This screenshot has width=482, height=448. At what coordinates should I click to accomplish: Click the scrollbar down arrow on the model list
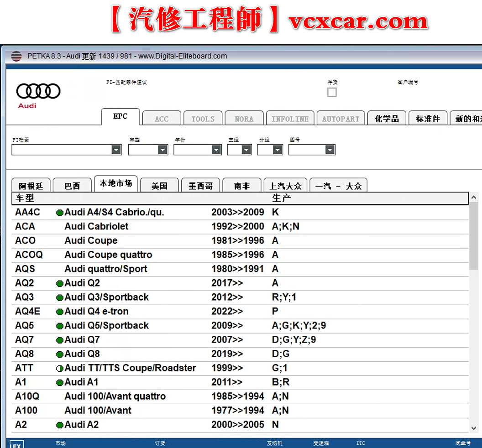(x=473, y=428)
